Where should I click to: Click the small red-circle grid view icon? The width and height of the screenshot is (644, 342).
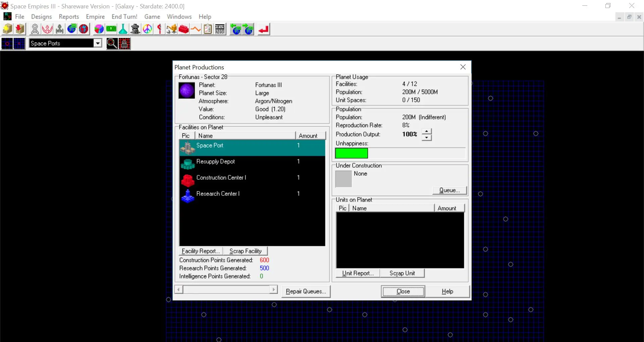pos(19,44)
